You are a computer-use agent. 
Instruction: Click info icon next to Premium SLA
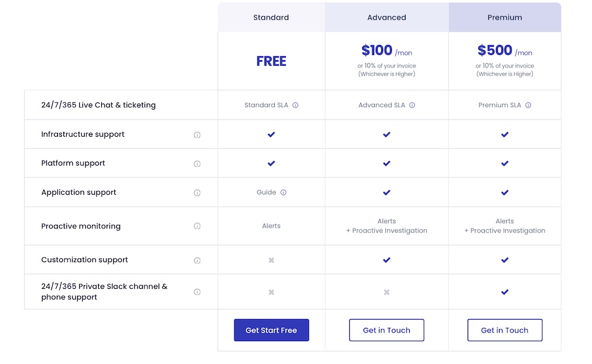[x=528, y=105]
